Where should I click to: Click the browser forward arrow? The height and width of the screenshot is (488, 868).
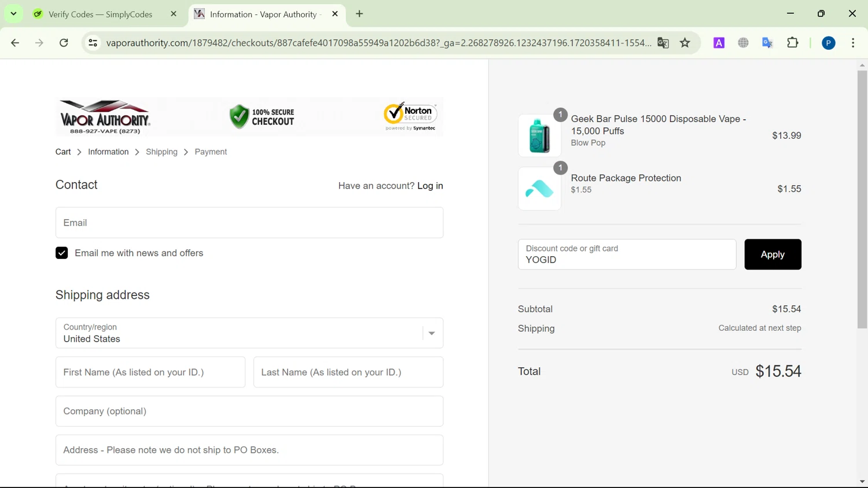click(39, 43)
